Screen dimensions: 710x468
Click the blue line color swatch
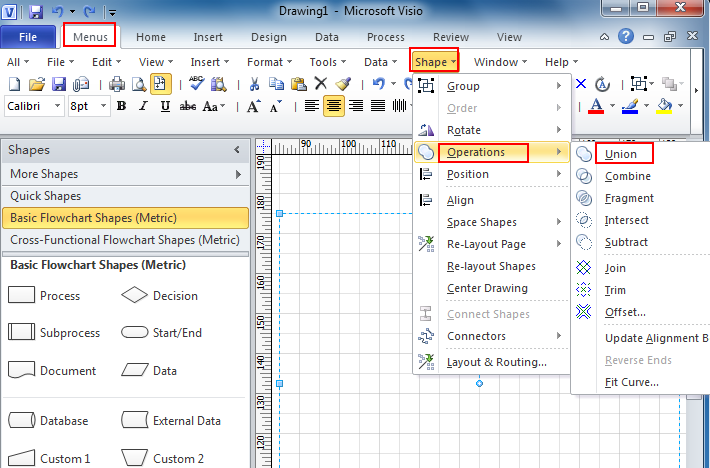pos(630,106)
